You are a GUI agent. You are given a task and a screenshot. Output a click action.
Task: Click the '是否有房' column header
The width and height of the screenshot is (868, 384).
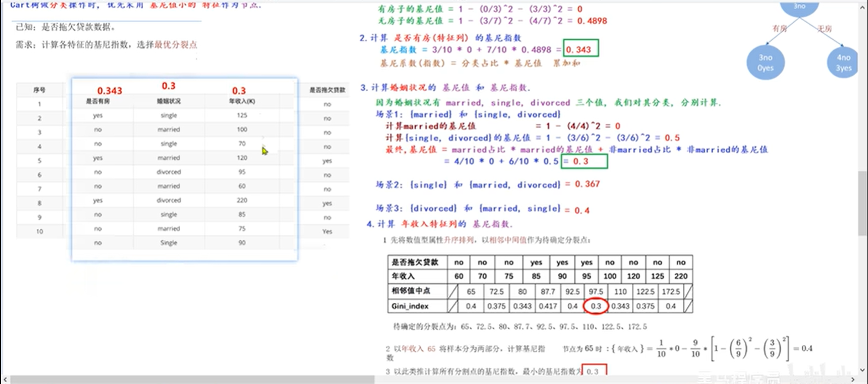click(x=98, y=101)
